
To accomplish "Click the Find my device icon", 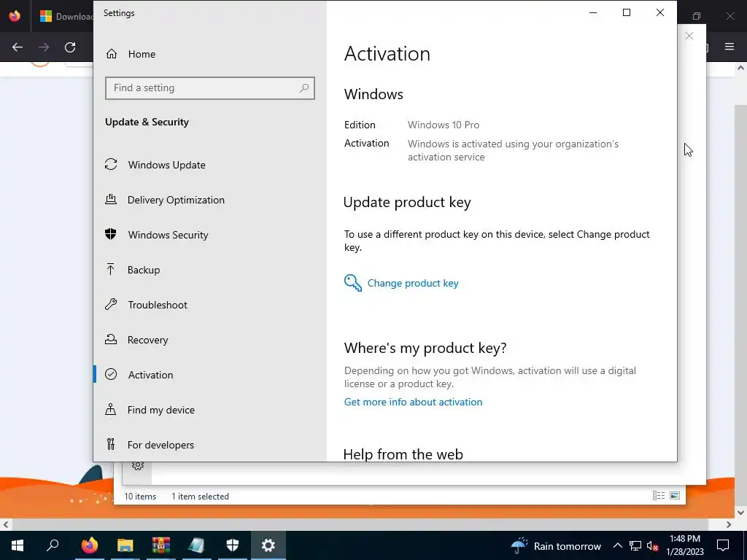I will click(x=111, y=409).
